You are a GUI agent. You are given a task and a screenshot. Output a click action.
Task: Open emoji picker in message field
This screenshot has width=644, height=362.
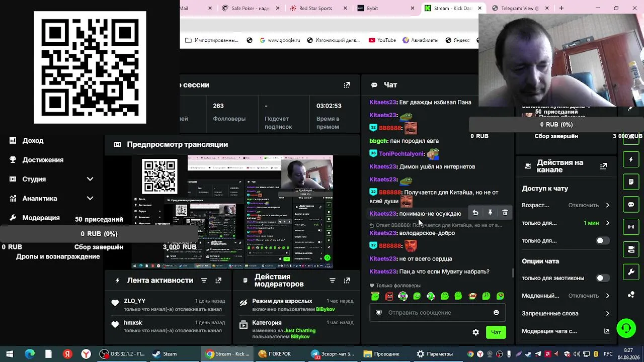(496, 313)
